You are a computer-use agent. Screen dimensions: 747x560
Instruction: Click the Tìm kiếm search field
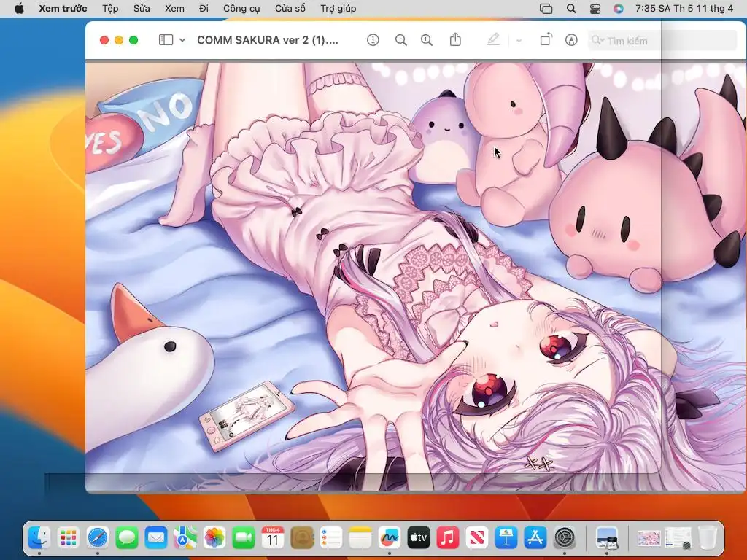point(662,41)
